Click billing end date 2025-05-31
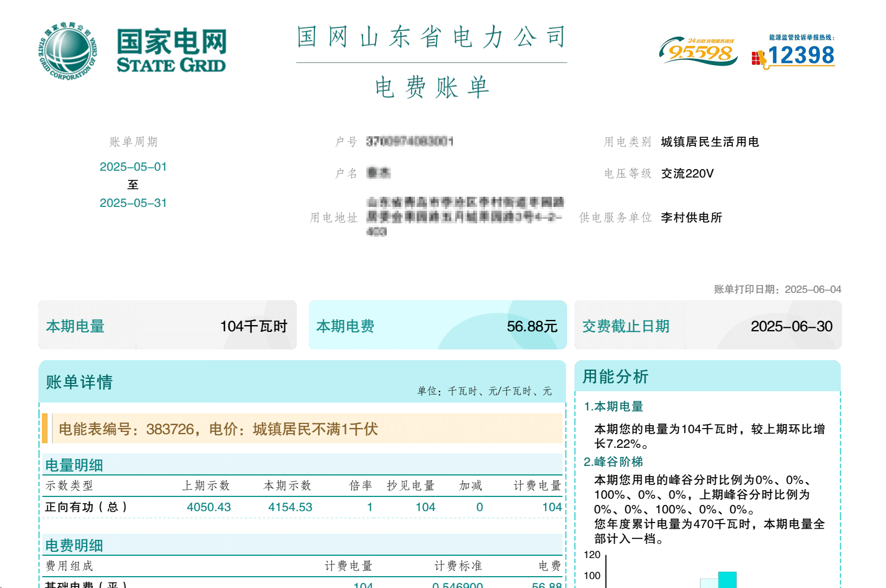Screen dimensions: 886x588 click(133, 203)
